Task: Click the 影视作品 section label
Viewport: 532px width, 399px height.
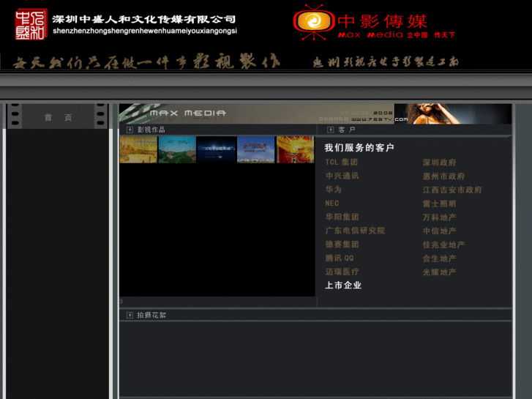Action: click(x=151, y=130)
